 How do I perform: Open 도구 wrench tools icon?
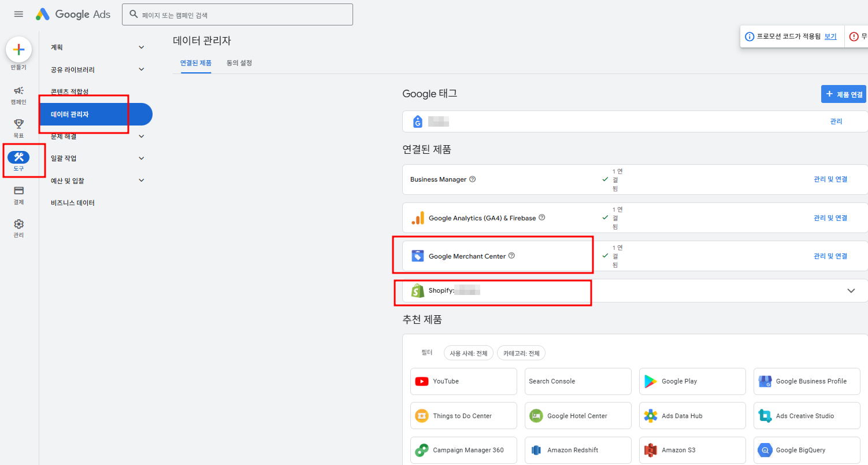click(18, 157)
